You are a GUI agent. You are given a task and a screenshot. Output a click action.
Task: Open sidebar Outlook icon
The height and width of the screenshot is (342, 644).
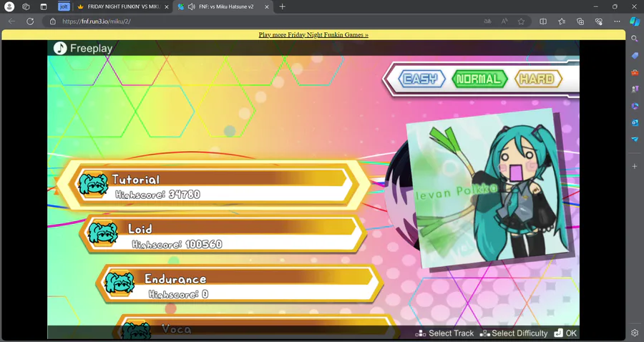635,122
